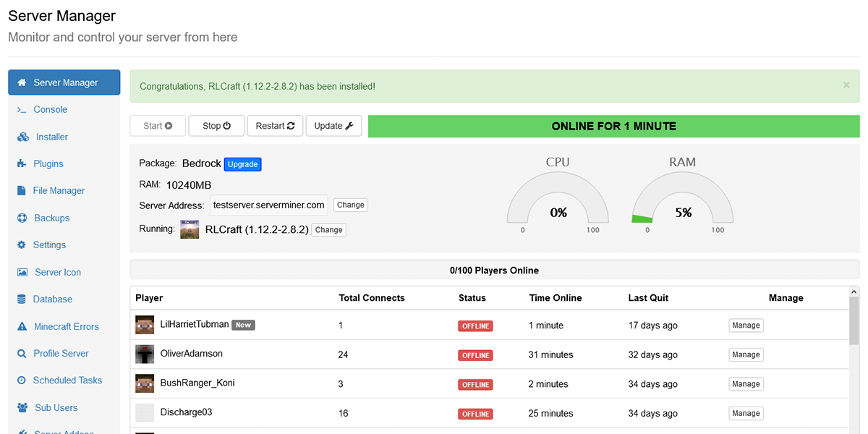Click the puzzle piece icon beside Plugins
The height and width of the screenshot is (434, 868).
[22, 164]
